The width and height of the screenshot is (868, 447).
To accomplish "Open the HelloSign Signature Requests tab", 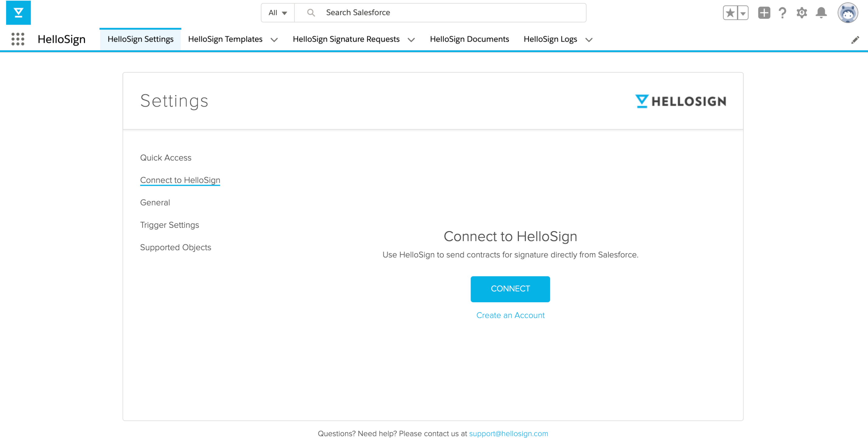I will [346, 40].
